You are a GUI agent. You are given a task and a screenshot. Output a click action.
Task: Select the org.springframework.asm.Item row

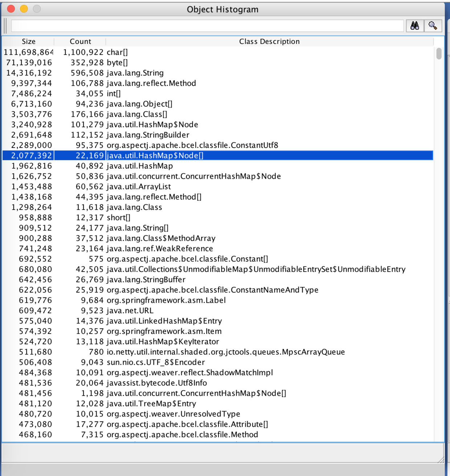point(218,331)
